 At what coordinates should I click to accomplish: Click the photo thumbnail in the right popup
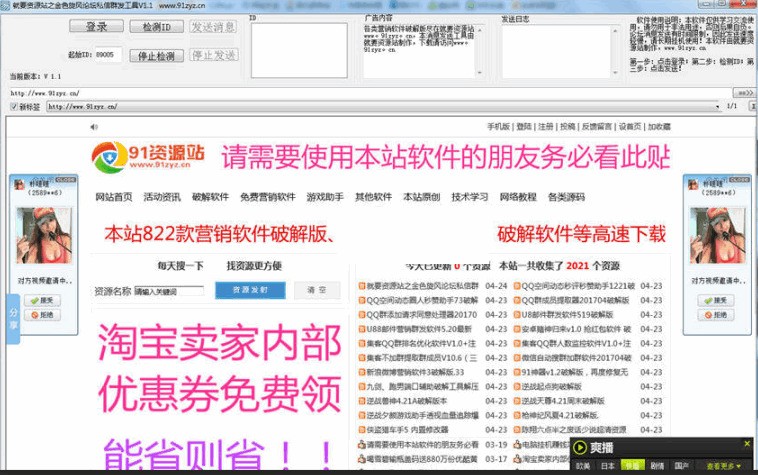[x=717, y=236]
